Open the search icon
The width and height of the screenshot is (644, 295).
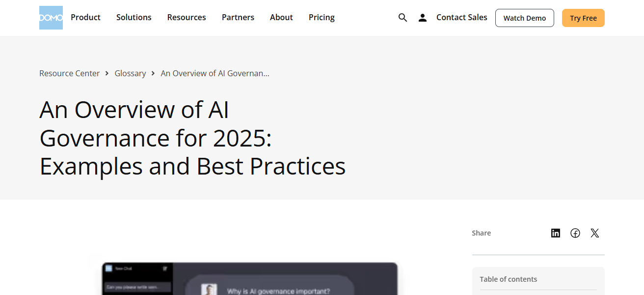click(x=402, y=17)
